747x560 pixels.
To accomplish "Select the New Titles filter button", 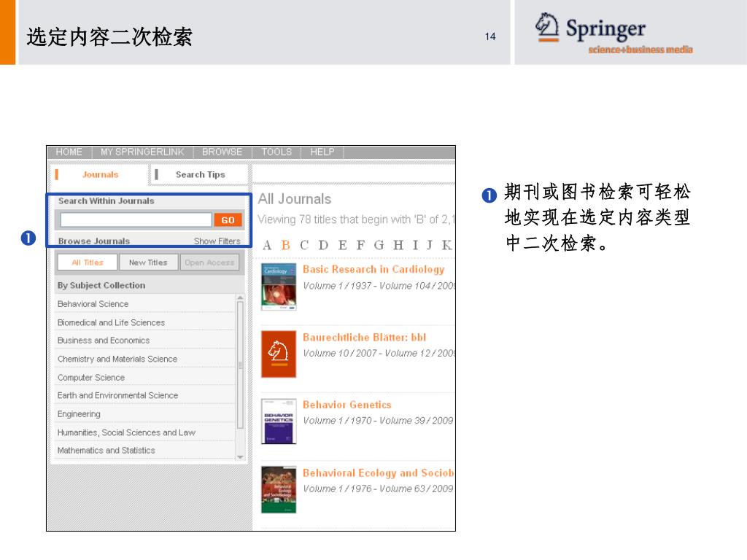I will click(x=148, y=262).
